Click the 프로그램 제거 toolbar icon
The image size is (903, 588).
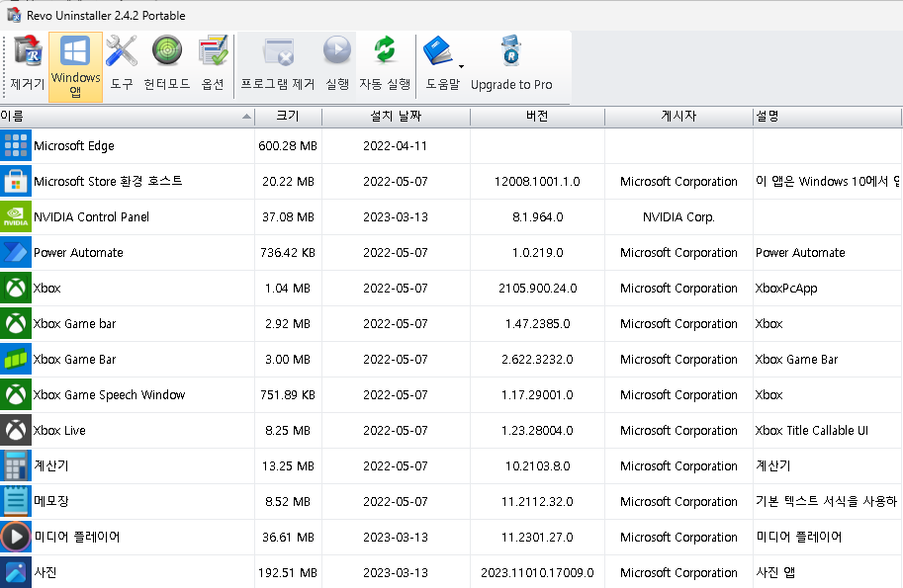click(x=278, y=63)
